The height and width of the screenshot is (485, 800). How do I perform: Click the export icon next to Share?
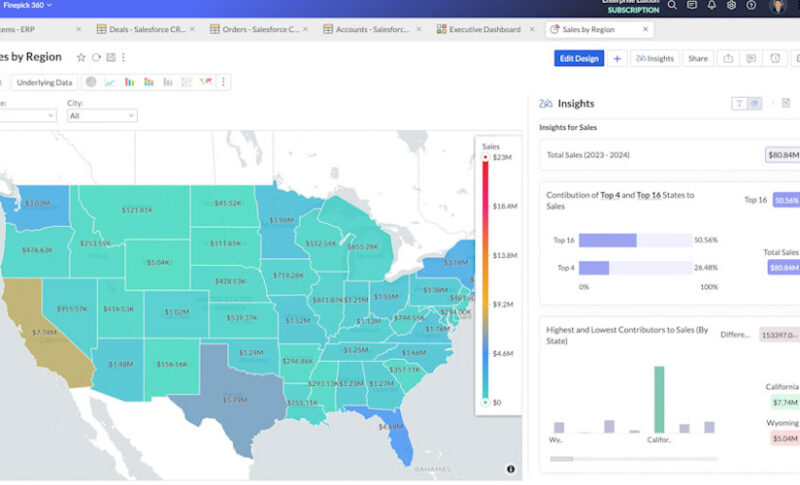728,58
